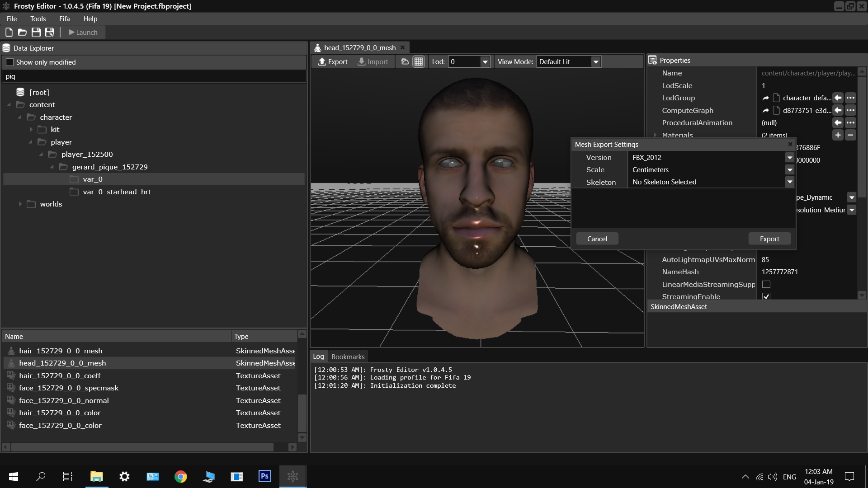Click the New Project toolbar icon
868x488 pixels.
9,32
